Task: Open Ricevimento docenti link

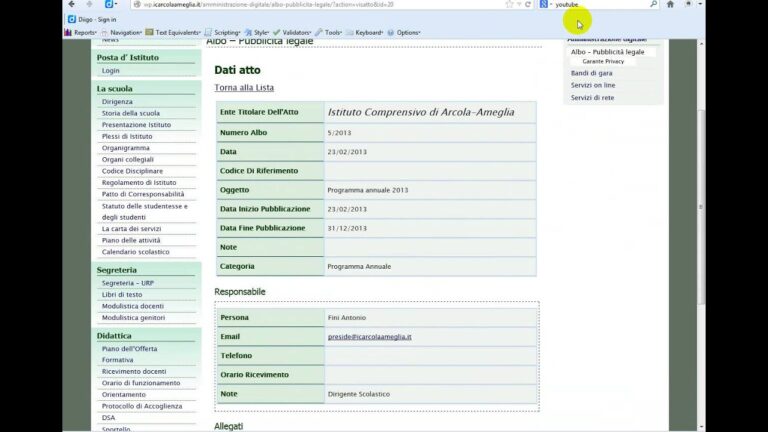Action: 134,372
